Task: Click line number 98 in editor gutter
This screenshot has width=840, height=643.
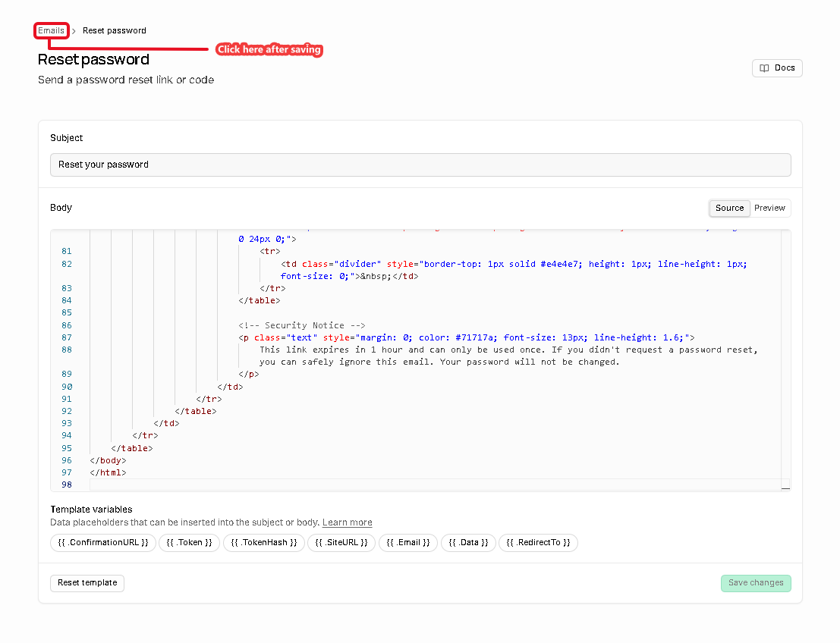Action: pyautogui.click(x=67, y=485)
